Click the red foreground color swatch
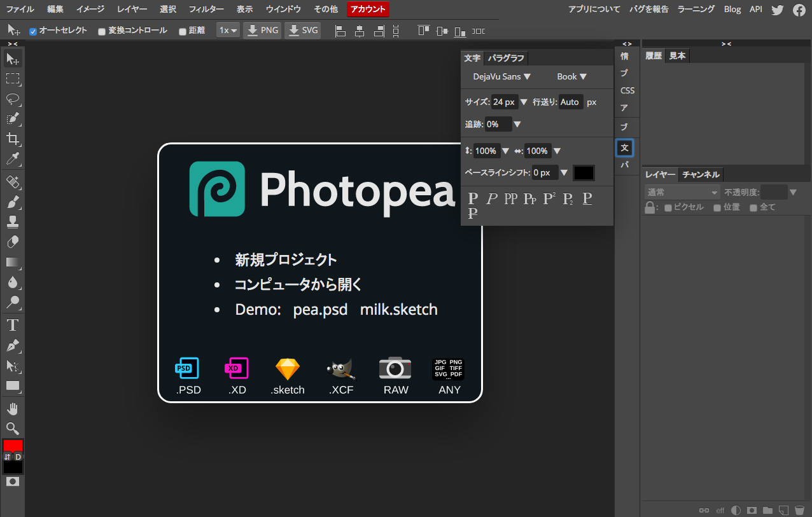Screen dimensions: 812x517 [13, 445]
